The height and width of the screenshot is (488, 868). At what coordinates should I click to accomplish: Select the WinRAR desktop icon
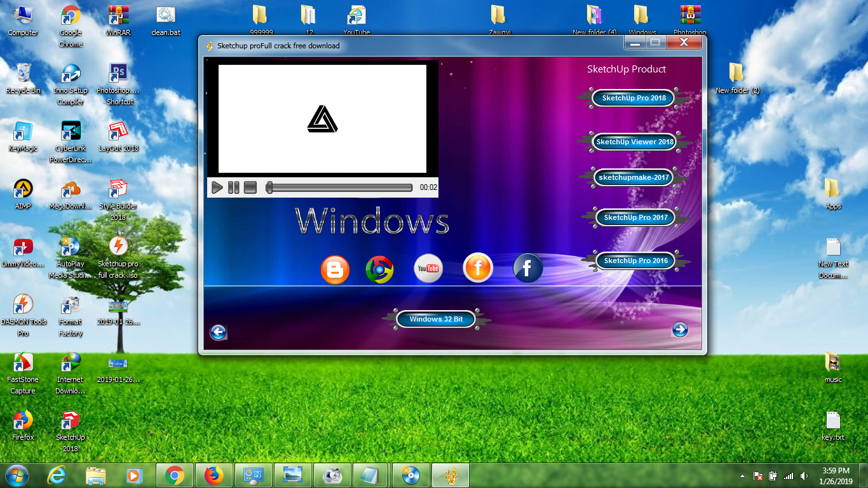coord(118,20)
